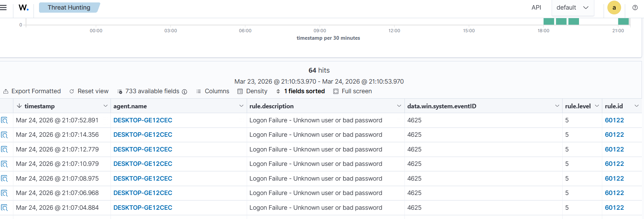The width and height of the screenshot is (644, 219).
Task: Toggle Full screen mode for table
Action: click(x=352, y=91)
